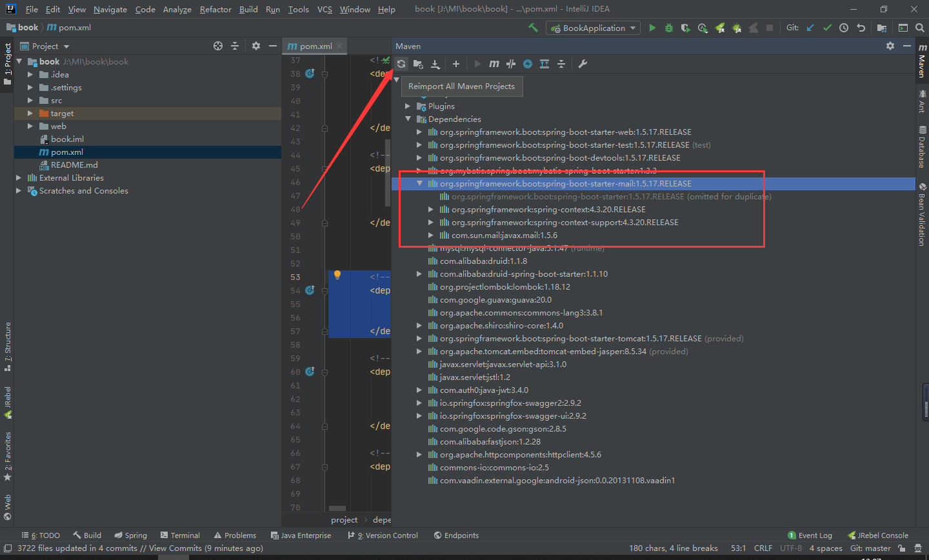Toggle the JRebel run mode icon
The width and height of the screenshot is (929, 560).
pyautogui.click(x=720, y=28)
